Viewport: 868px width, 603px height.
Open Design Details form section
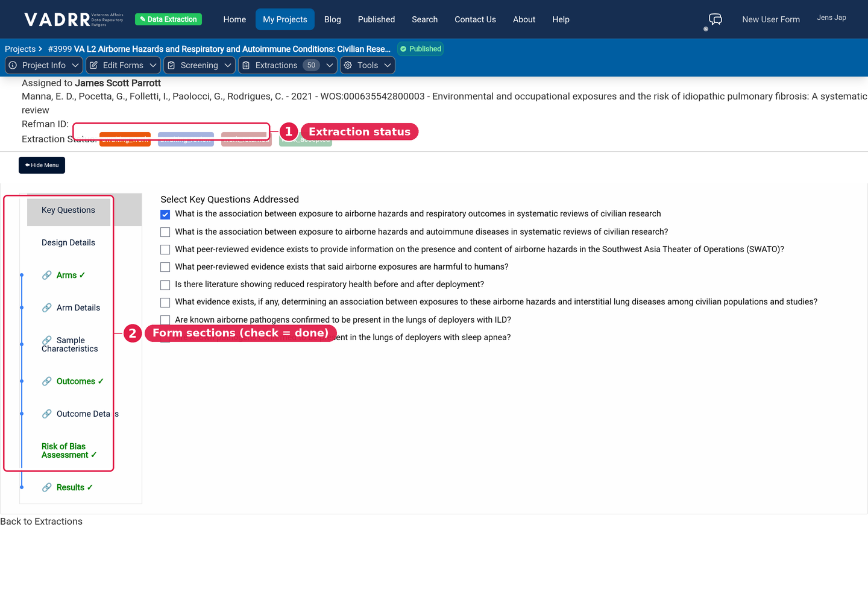coord(69,243)
